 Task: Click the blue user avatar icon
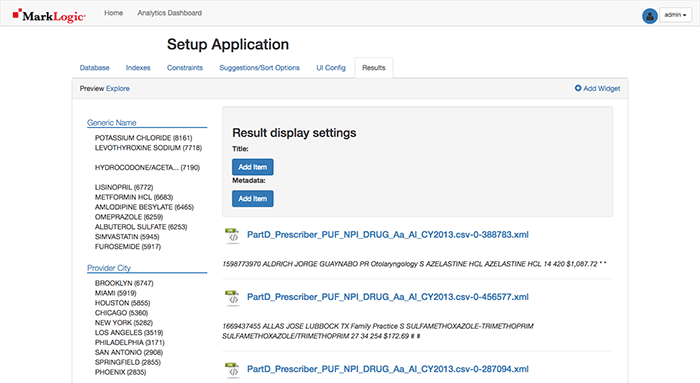pyautogui.click(x=650, y=16)
